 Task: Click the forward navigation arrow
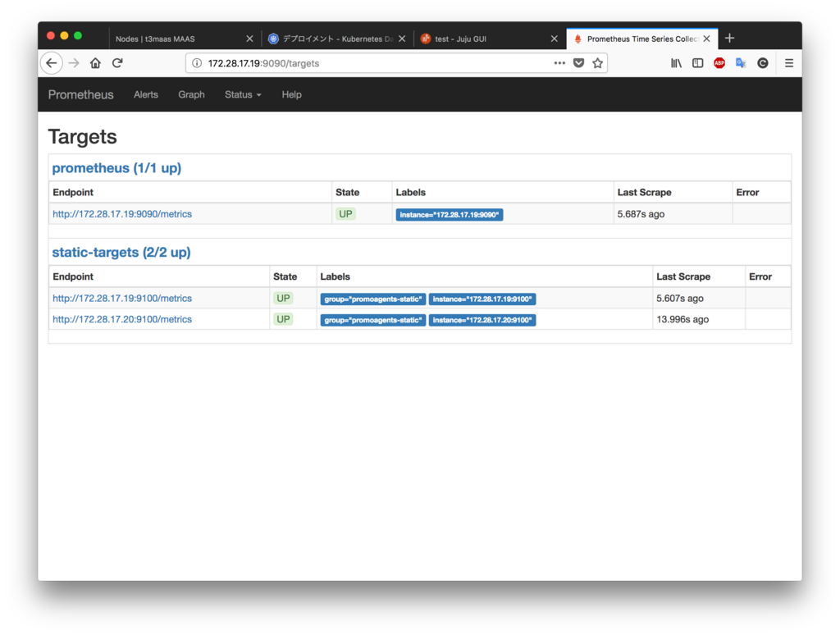tap(74, 63)
